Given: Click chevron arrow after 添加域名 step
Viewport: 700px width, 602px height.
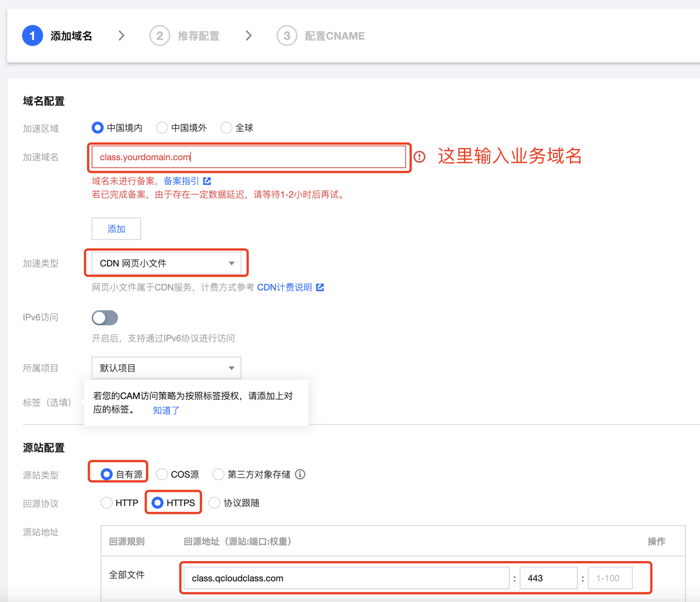Looking at the screenshot, I should pyautogui.click(x=121, y=36).
